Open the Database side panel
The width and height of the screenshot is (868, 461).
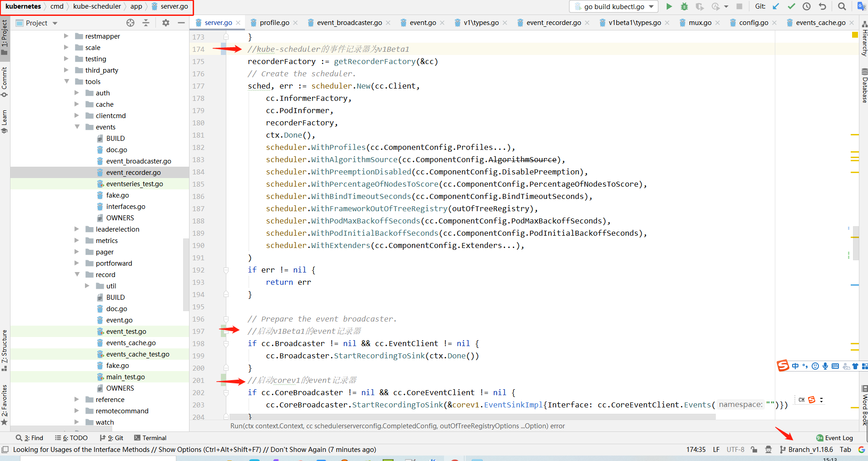point(864,85)
